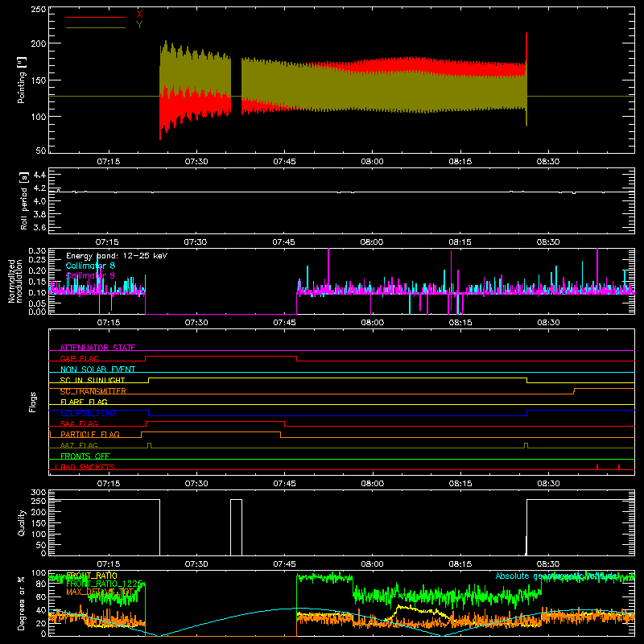Click the Collimator 9 legend label
The height and width of the screenshot is (644, 644).
pos(90,275)
